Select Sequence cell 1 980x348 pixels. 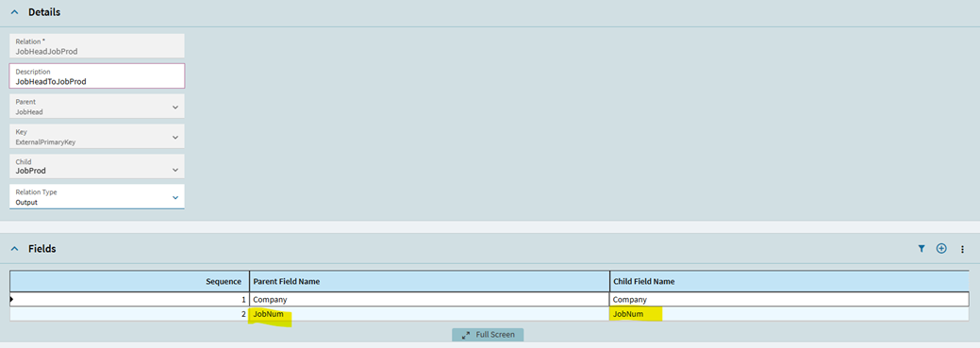pyautogui.click(x=129, y=299)
